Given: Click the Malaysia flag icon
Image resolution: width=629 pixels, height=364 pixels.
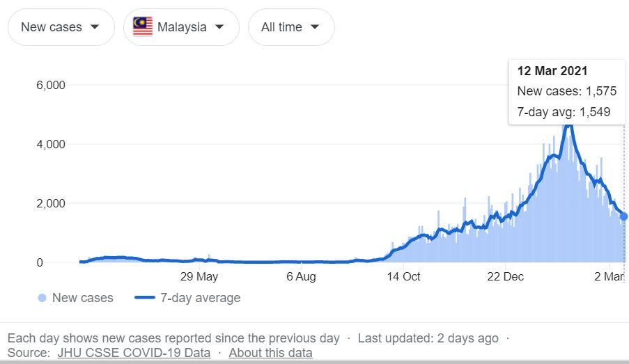Looking at the screenshot, I should click(x=143, y=27).
